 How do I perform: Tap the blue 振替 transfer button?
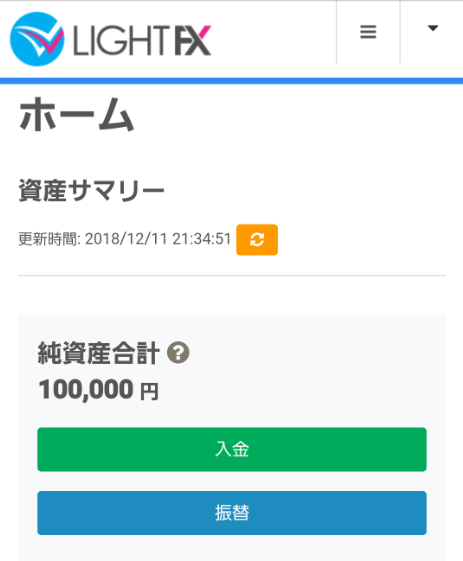click(x=232, y=513)
